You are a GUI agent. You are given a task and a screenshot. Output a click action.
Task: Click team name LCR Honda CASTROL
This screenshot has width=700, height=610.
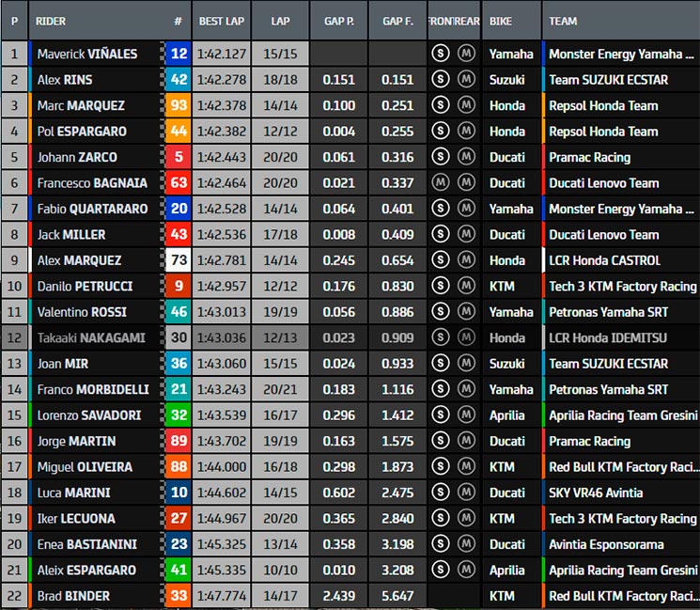(604, 260)
